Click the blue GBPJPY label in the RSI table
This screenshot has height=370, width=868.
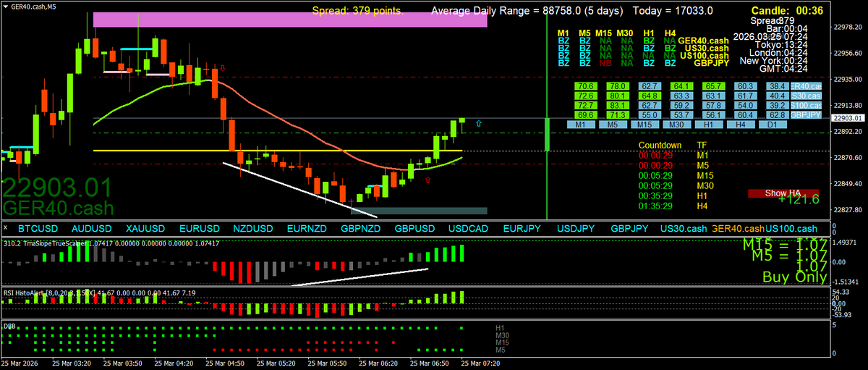(806, 114)
